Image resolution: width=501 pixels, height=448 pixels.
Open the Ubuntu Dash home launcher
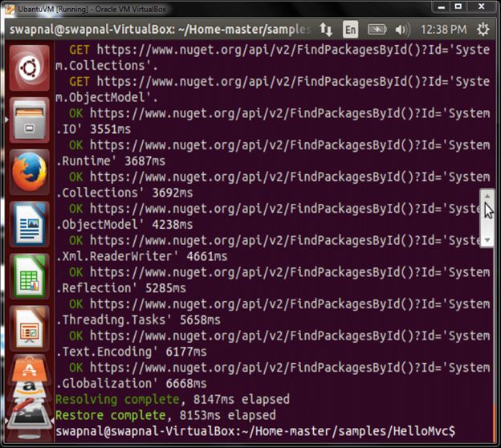pos(30,67)
